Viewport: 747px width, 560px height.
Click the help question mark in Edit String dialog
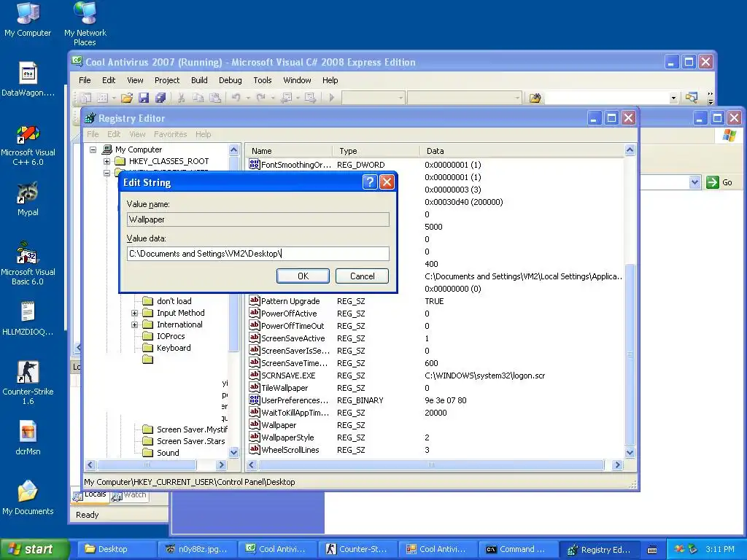tap(370, 182)
